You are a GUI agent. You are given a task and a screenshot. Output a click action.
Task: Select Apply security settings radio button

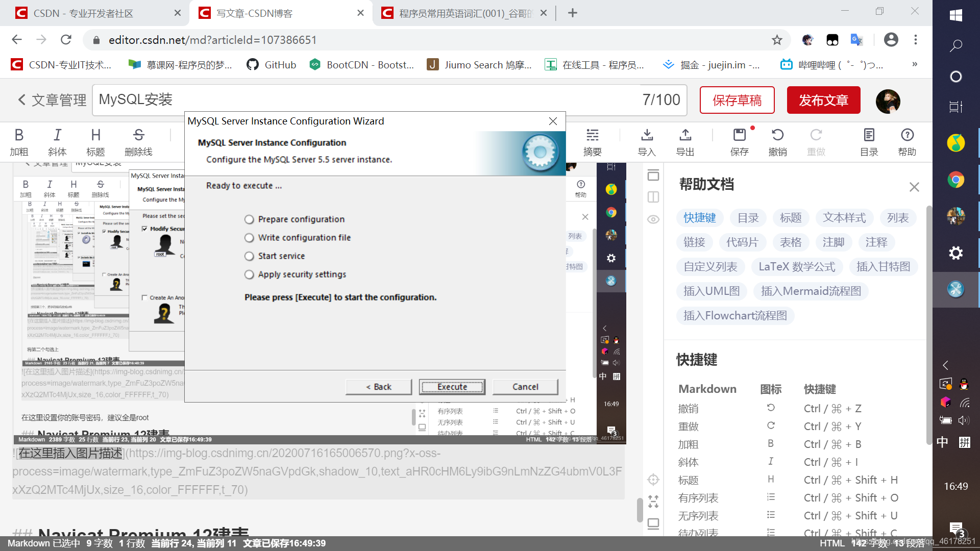pos(249,274)
